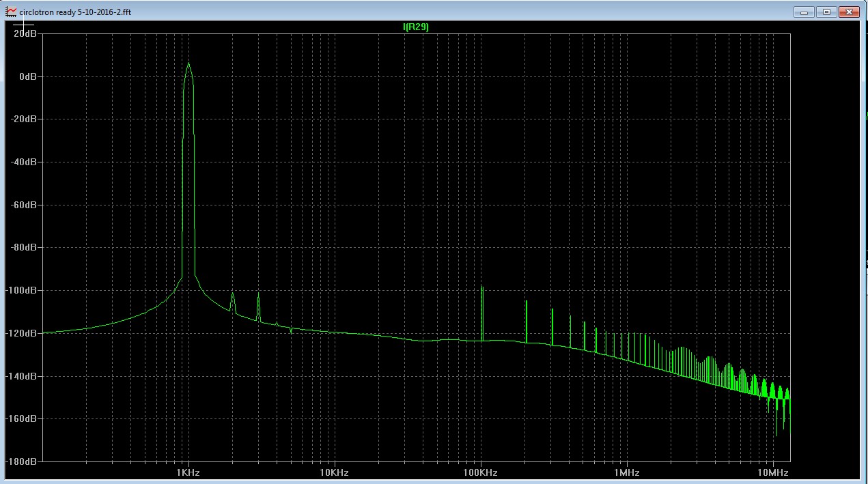Click the 20dB vertical axis label
Viewport: 868px width, 484px height.
coord(25,33)
